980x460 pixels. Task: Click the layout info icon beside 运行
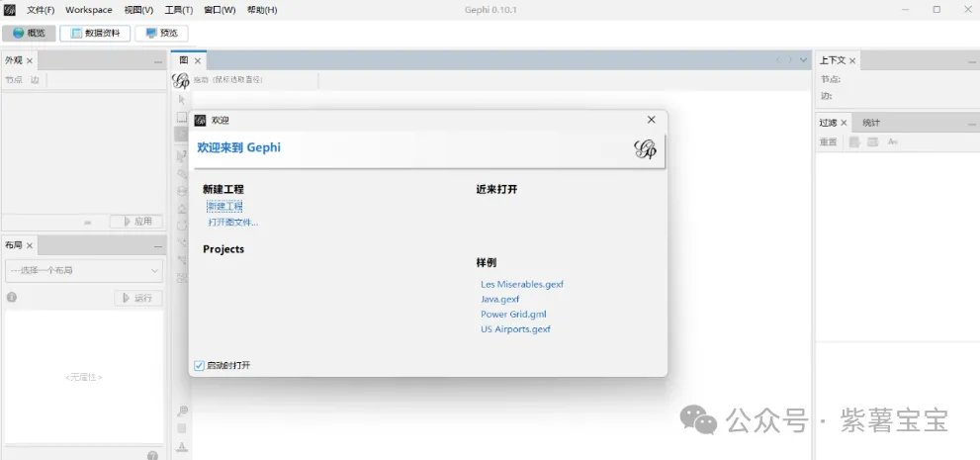[12, 297]
